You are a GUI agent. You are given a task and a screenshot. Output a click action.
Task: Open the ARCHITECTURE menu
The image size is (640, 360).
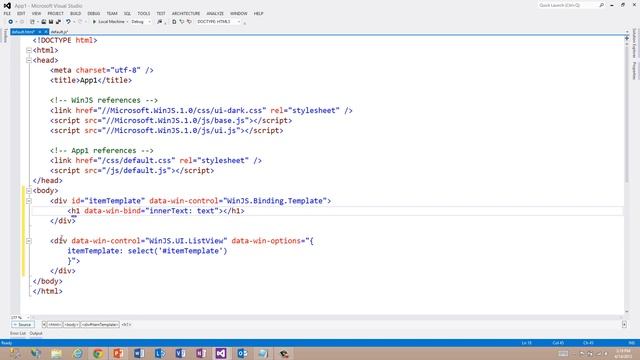point(186,13)
